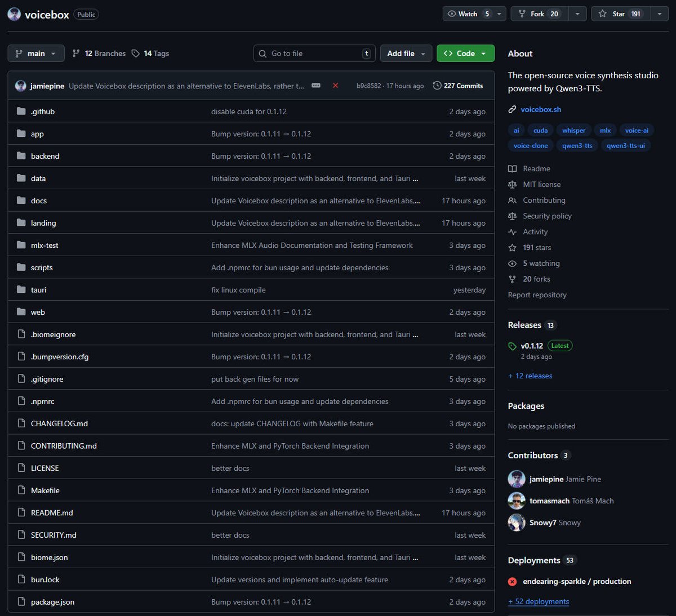Click the jamiepine username in the commit bar
This screenshot has width=676, height=616.
47,86
